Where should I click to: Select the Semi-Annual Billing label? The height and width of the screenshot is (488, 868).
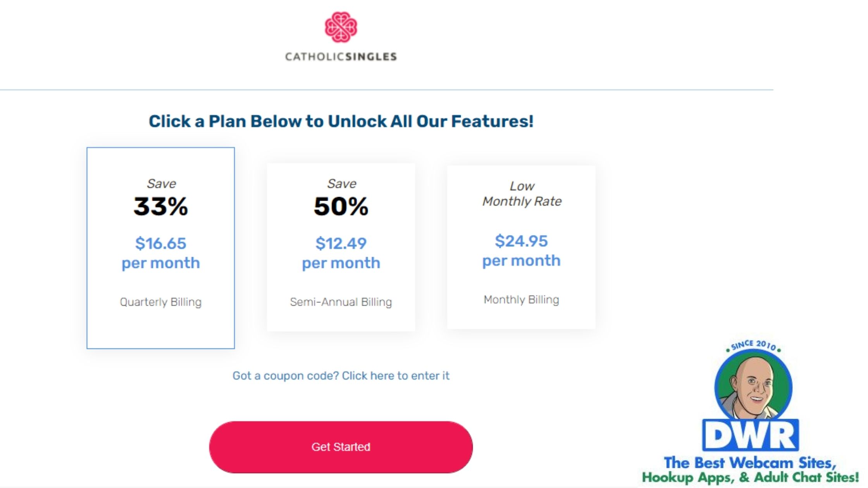pyautogui.click(x=341, y=302)
